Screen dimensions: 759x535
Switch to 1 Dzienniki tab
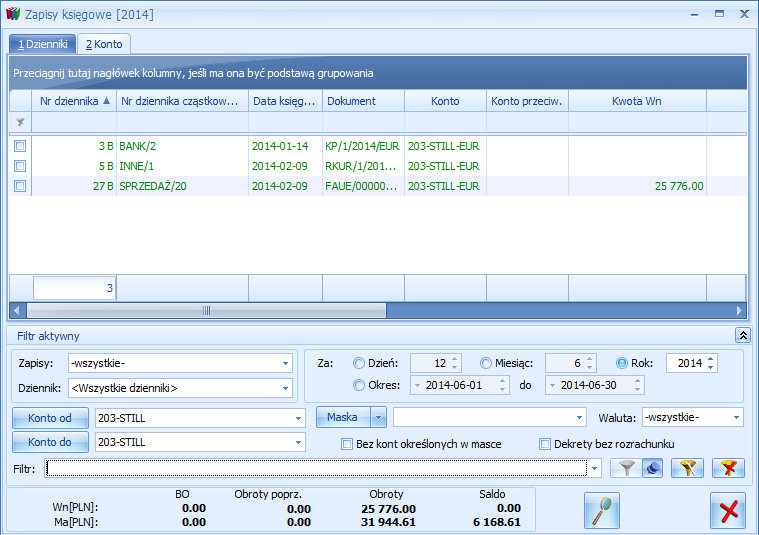click(x=43, y=44)
